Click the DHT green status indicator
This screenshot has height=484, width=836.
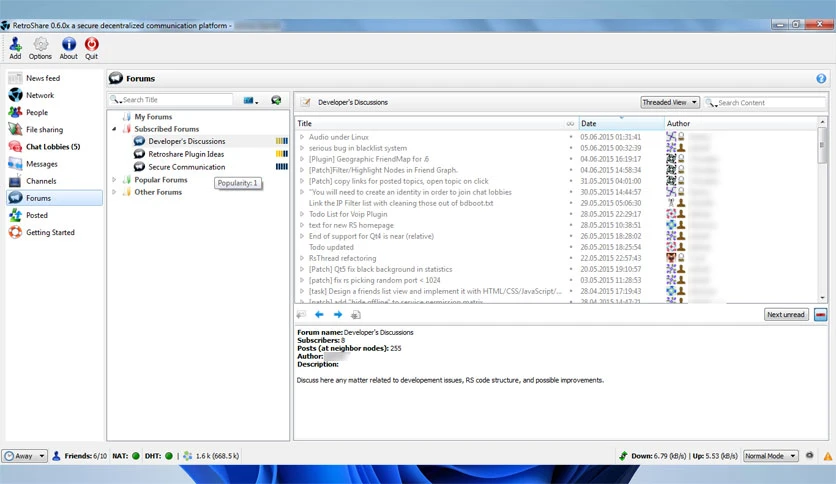click(x=168, y=456)
